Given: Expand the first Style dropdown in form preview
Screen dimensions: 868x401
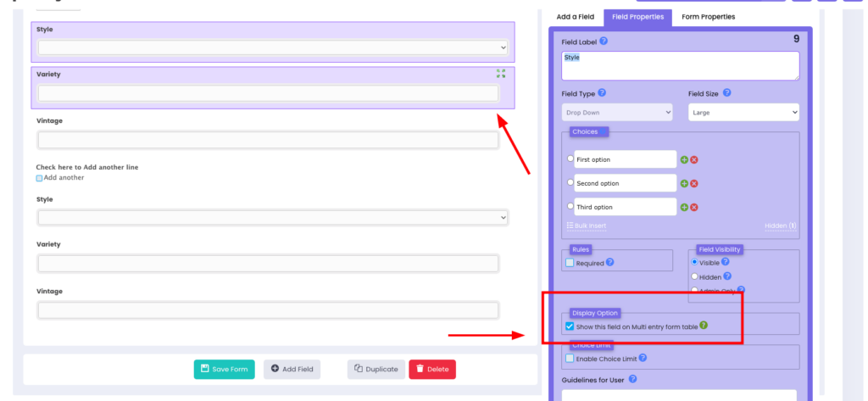Looking at the screenshot, I should coord(272,47).
